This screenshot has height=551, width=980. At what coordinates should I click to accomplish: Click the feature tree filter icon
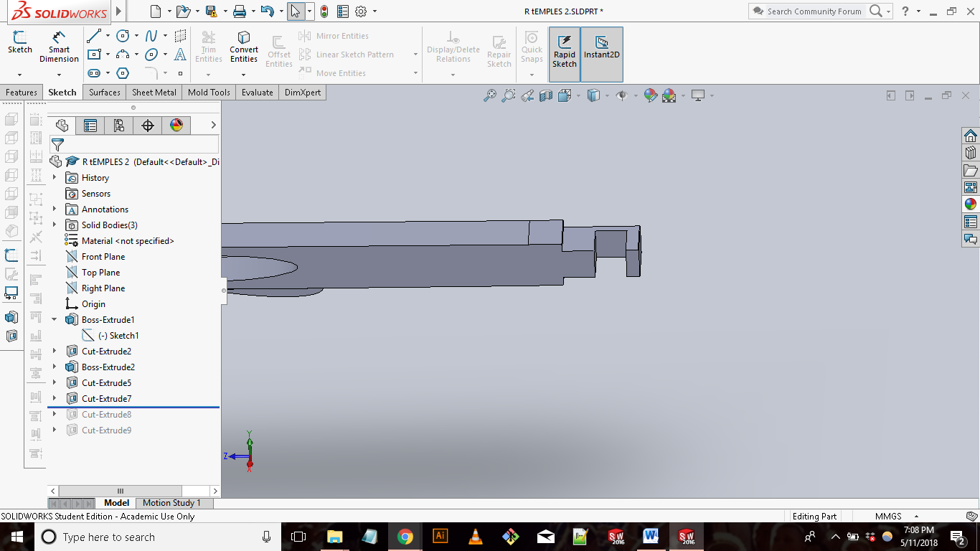click(x=58, y=145)
